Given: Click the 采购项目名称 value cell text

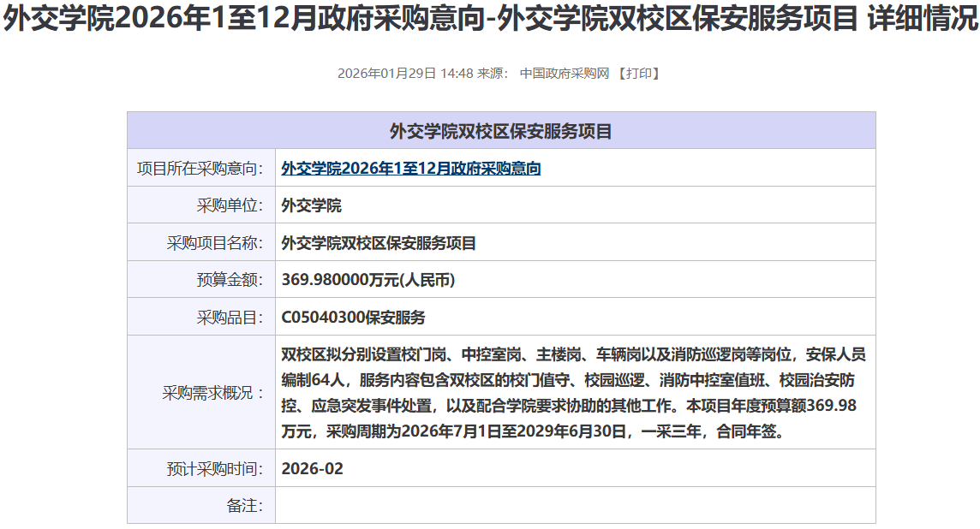Looking at the screenshot, I should pos(379,243).
